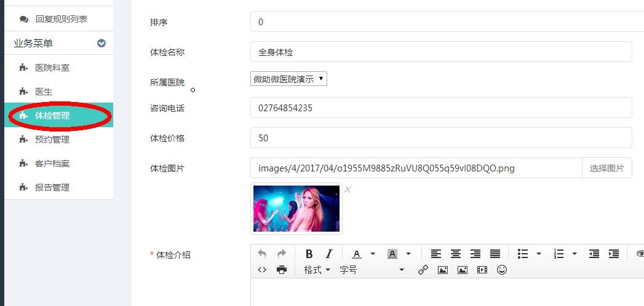Insert an ordered numbered list
The image size is (644, 306).
(x=559, y=254)
